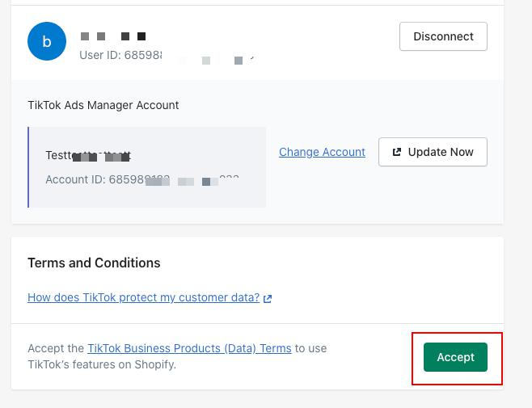
Task: Click the external-link icon after customer data link
Action: pos(268,298)
